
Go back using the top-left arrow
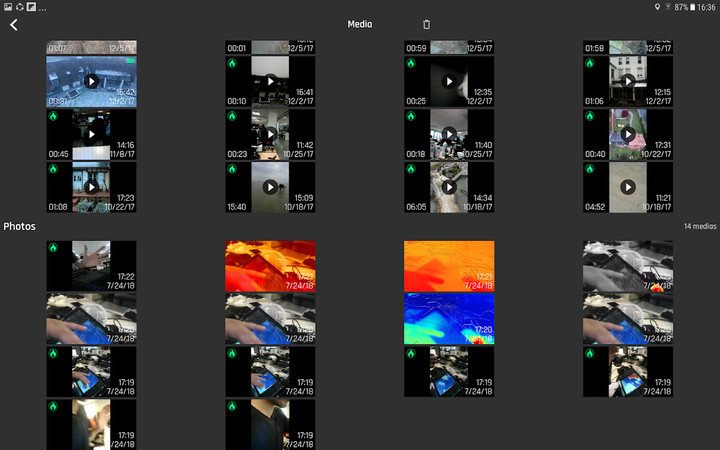pyautogui.click(x=14, y=25)
